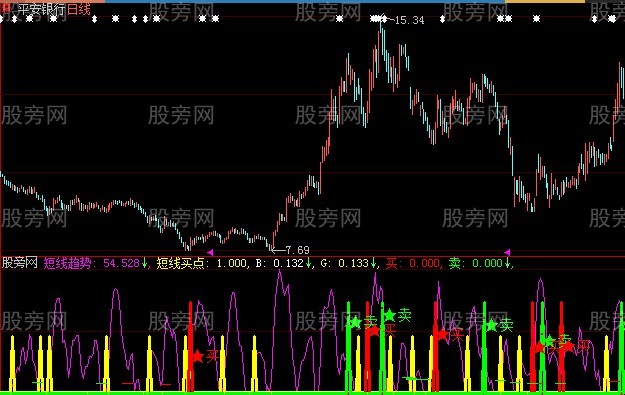Click the down arrow after 短线趋势 value
Image resolution: width=625 pixels, height=395 pixels.
pyautogui.click(x=144, y=263)
